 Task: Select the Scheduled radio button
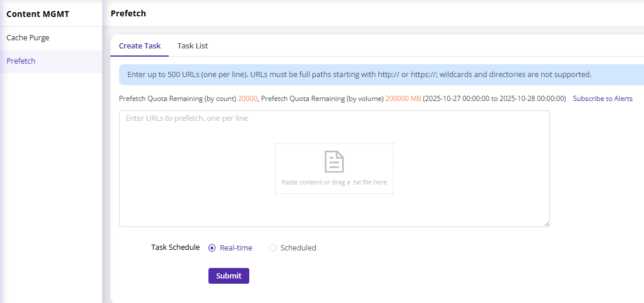tap(273, 248)
